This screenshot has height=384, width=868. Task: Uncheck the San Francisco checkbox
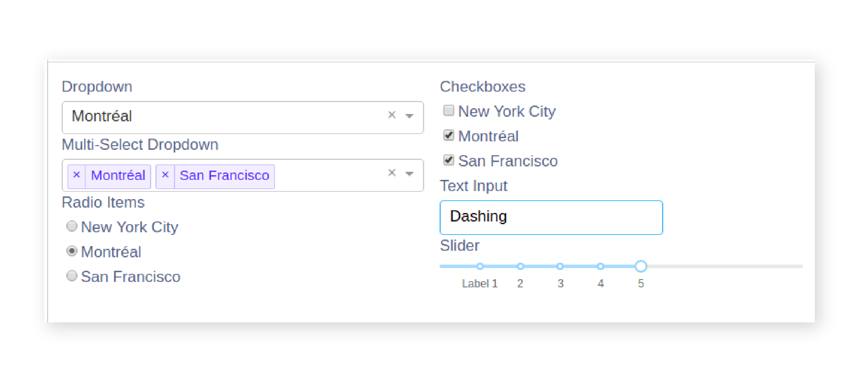click(448, 160)
